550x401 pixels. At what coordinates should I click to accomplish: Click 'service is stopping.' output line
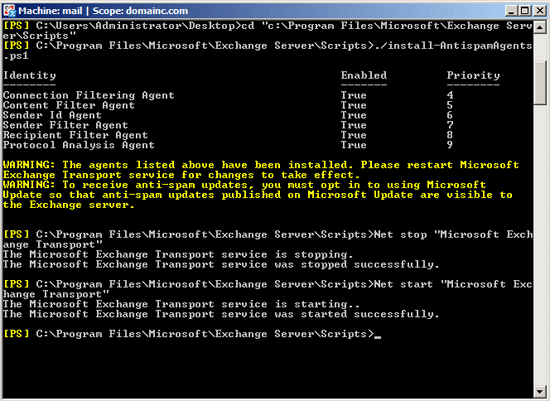tap(178, 254)
